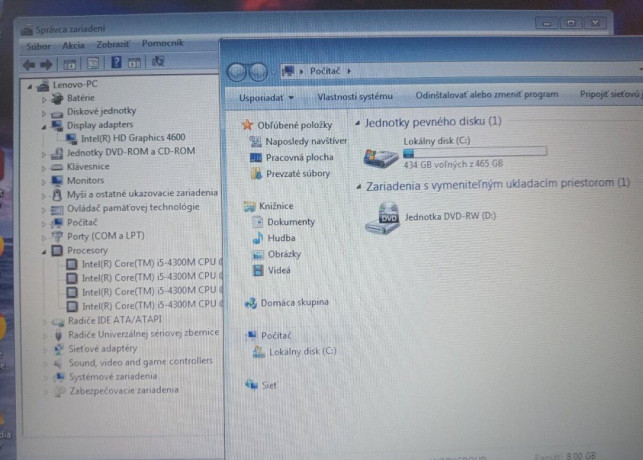Collapse the Procesory node
Image resolution: width=643 pixels, height=460 pixels.
43,252
